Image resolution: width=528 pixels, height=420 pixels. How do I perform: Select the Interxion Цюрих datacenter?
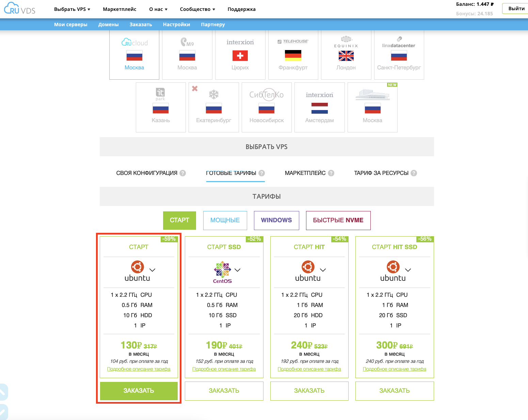click(240, 55)
